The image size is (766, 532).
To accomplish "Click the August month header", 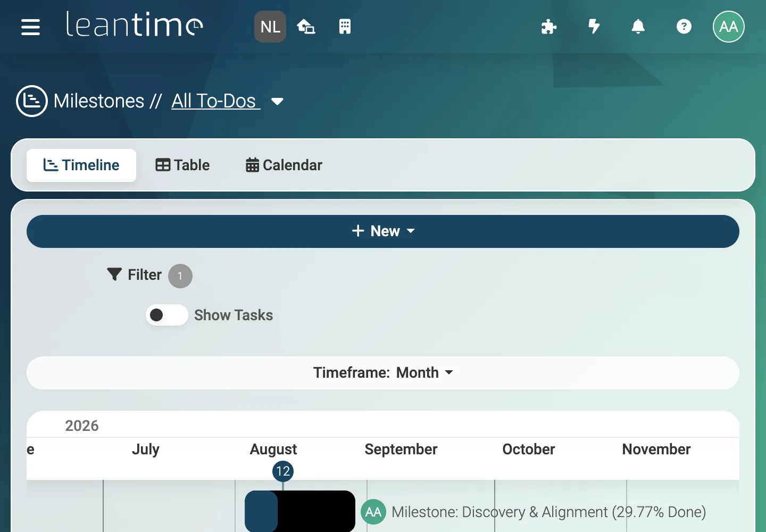I will 273,450.
